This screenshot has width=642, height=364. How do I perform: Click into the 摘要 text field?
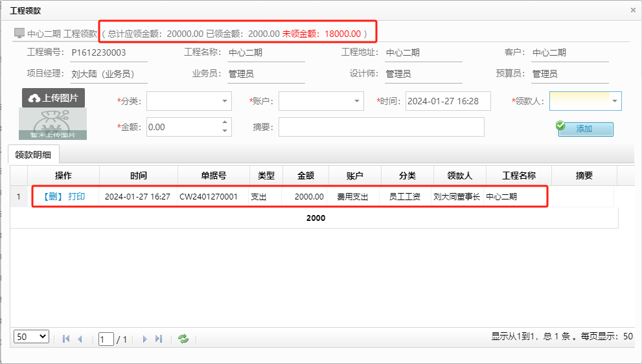click(381, 127)
